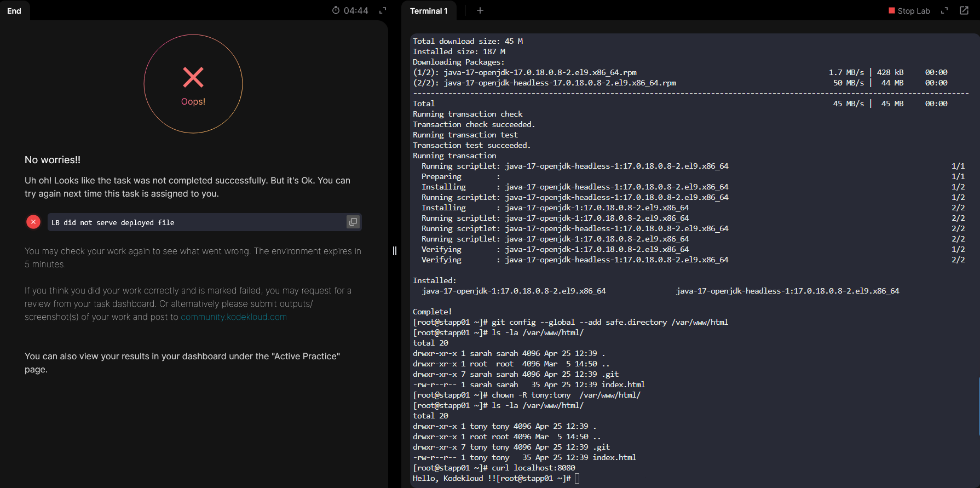Open the terminal in a new window
Viewport: 980px width, 488px height.
click(x=964, y=10)
